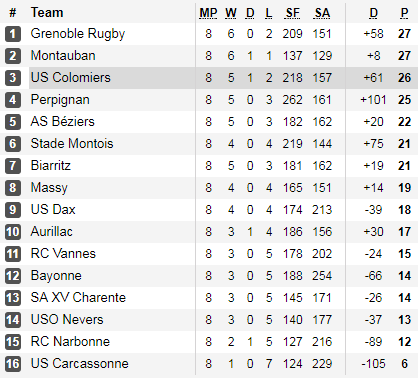Image resolution: width=418 pixels, height=378 pixels.
Task: Click the rank 10 position badge
Action: [x=13, y=232]
